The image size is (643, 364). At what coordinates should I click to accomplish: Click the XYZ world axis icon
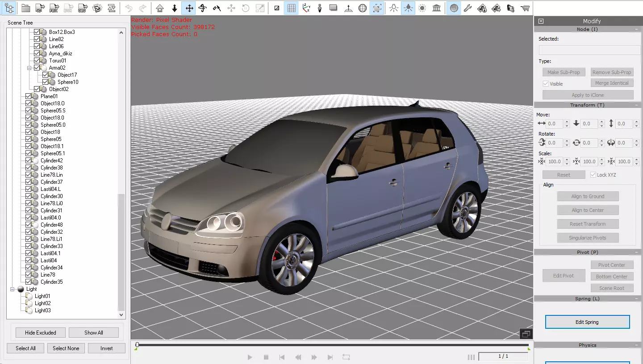[306, 8]
